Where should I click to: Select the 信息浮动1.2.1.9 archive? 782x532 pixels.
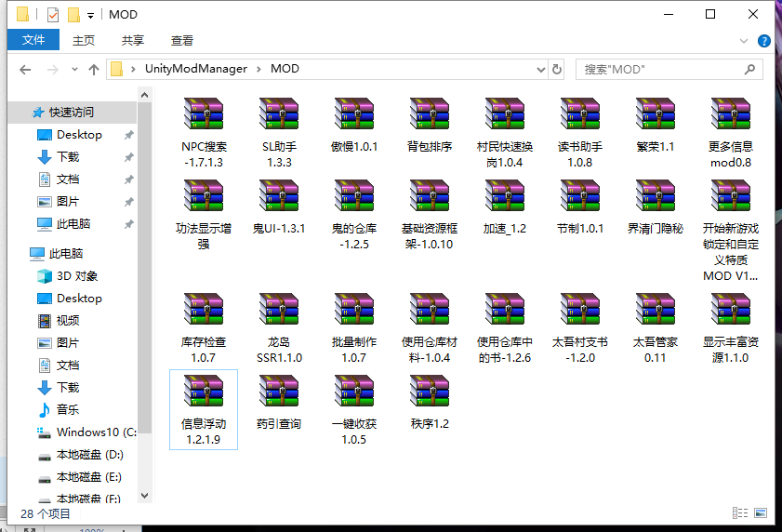coord(204,410)
